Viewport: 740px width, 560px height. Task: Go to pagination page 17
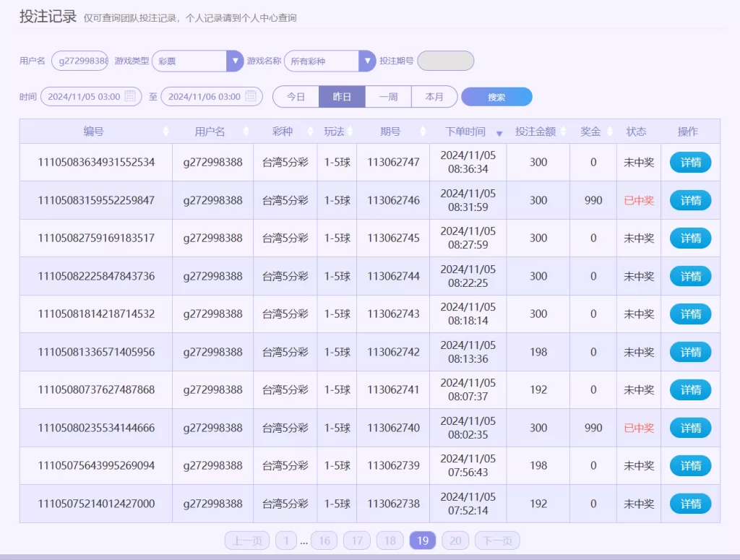pyautogui.click(x=357, y=540)
